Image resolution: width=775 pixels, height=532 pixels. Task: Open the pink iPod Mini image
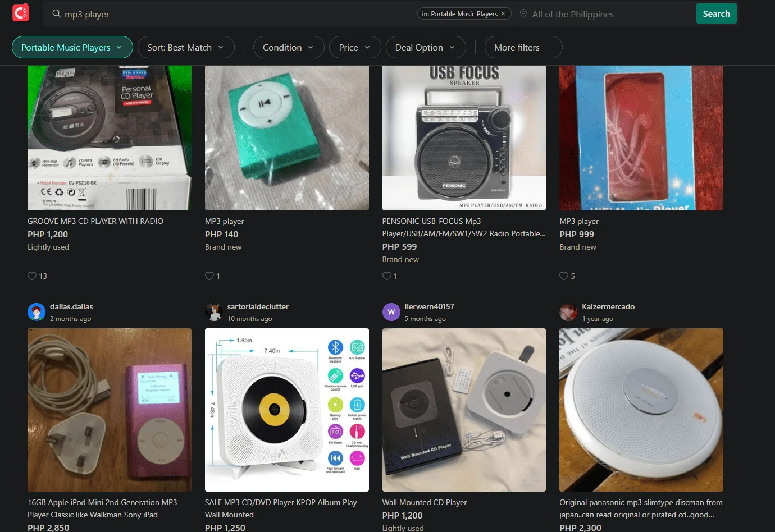pyautogui.click(x=110, y=410)
